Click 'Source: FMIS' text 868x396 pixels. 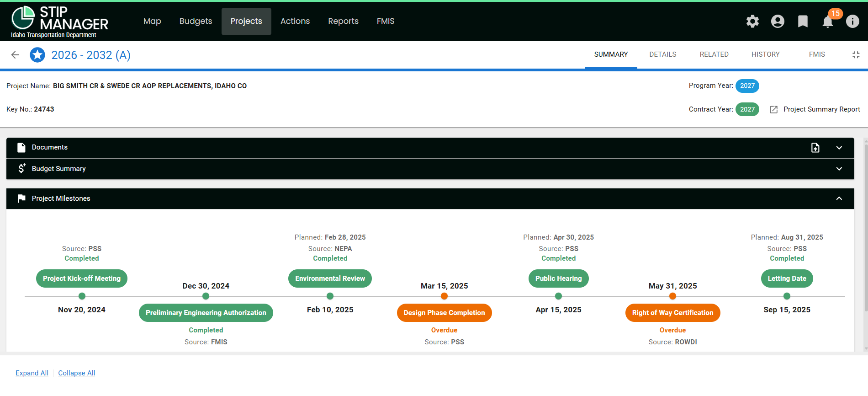206,342
